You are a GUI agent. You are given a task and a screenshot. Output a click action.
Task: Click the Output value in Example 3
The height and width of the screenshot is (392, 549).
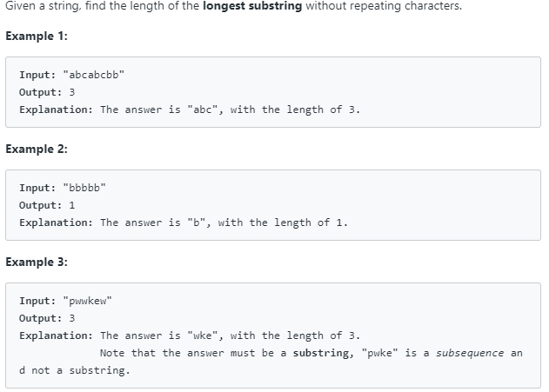point(71,318)
